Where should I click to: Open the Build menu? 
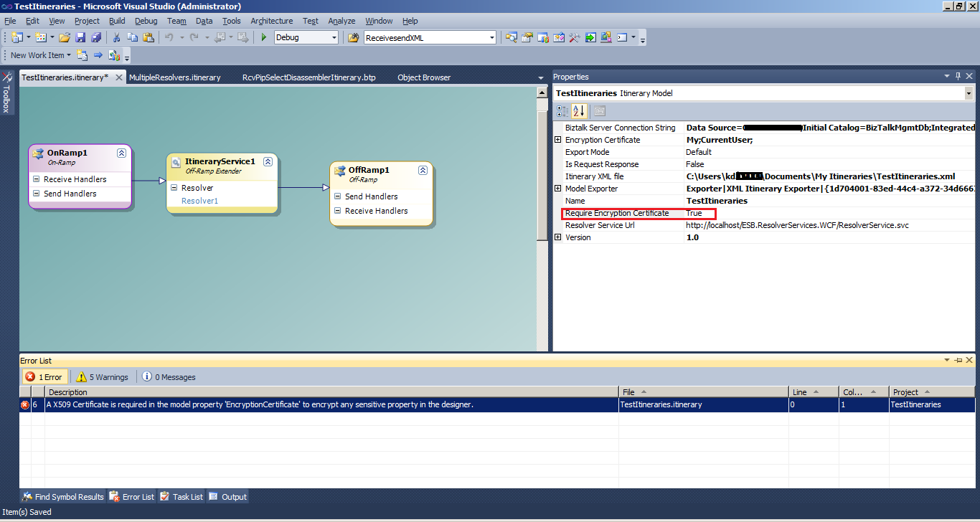[117, 21]
